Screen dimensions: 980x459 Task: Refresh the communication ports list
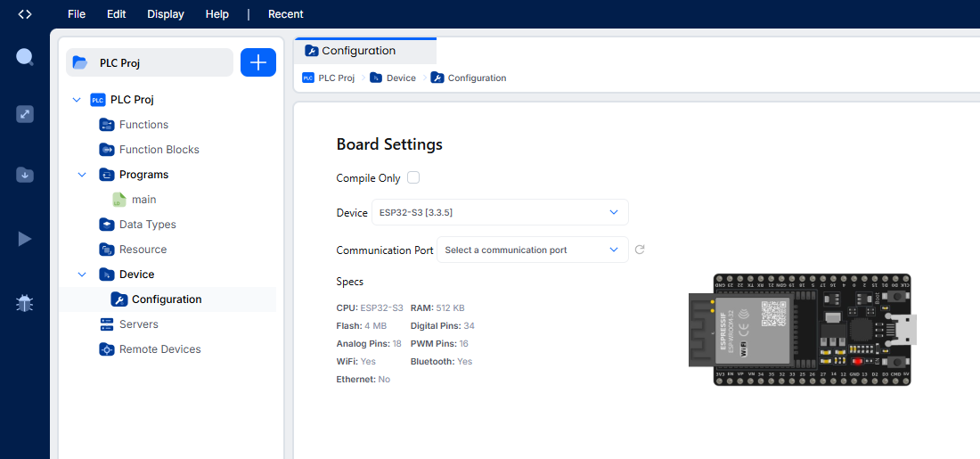(640, 250)
